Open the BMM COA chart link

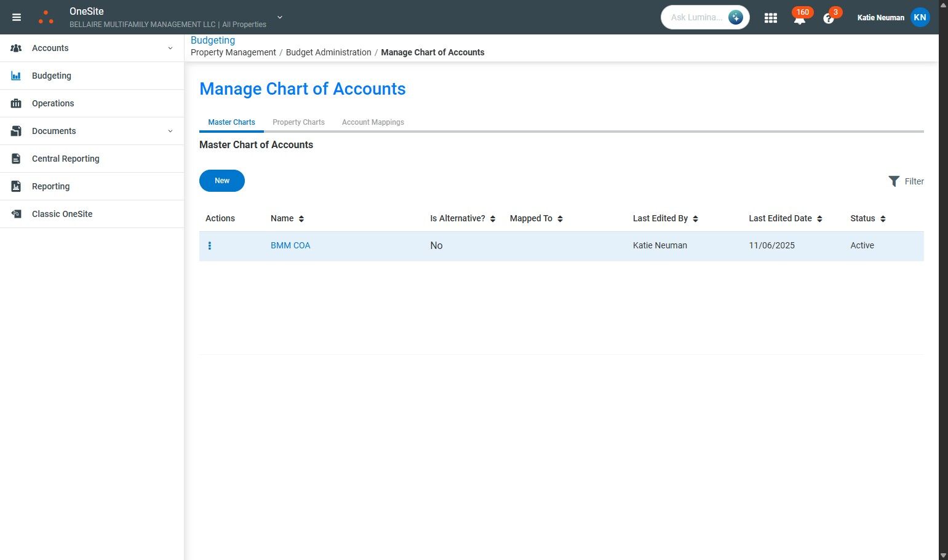pyautogui.click(x=290, y=245)
